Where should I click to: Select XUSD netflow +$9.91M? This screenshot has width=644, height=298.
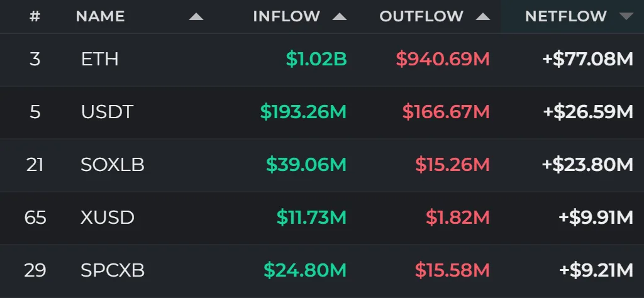[596, 218]
